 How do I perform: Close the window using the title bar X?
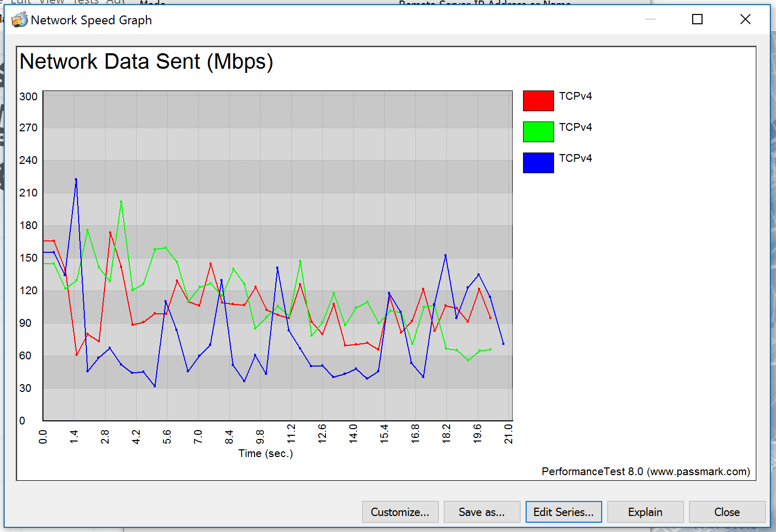click(745, 20)
